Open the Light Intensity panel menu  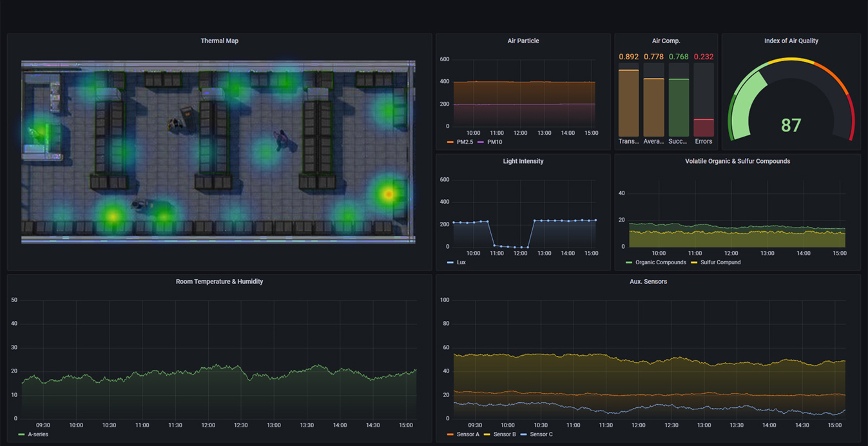(x=523, y=161)
